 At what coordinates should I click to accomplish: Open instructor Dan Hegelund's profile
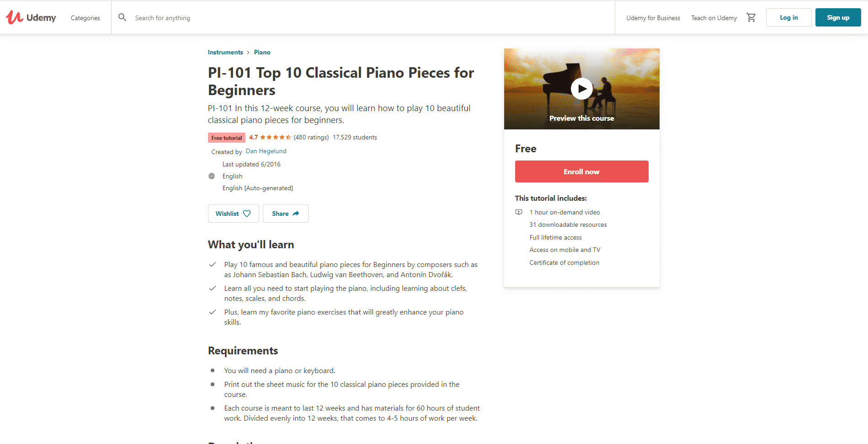pyautogui.click(x=266, y=151)
